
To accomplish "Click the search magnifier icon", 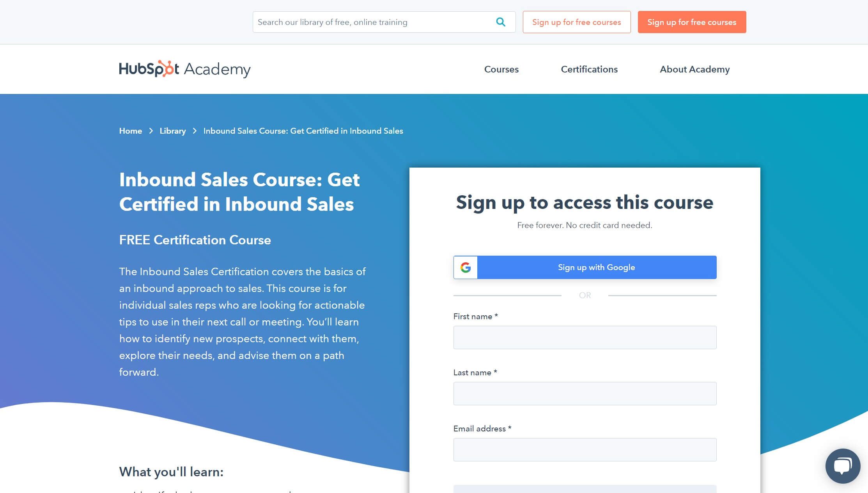I will click(501, 22).
